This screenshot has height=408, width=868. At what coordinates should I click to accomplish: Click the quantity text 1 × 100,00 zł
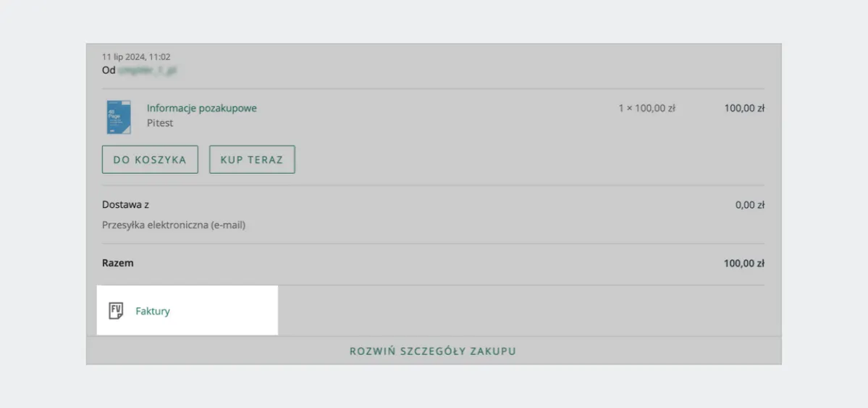tap(646, 109)
